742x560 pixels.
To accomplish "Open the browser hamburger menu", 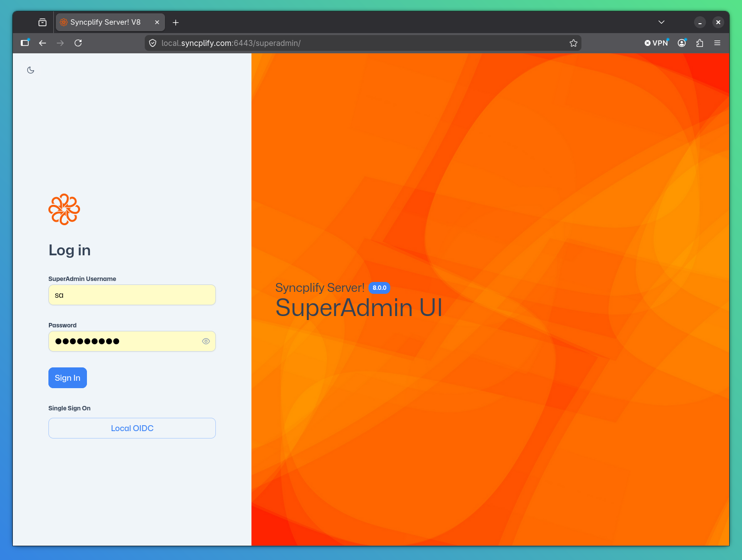I will click(717, 43).
